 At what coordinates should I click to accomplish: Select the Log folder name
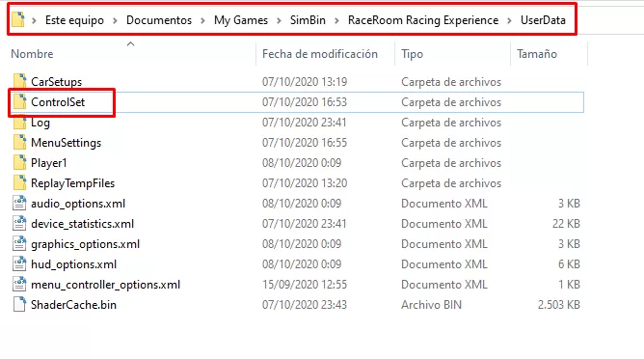[x=40, y=123]
